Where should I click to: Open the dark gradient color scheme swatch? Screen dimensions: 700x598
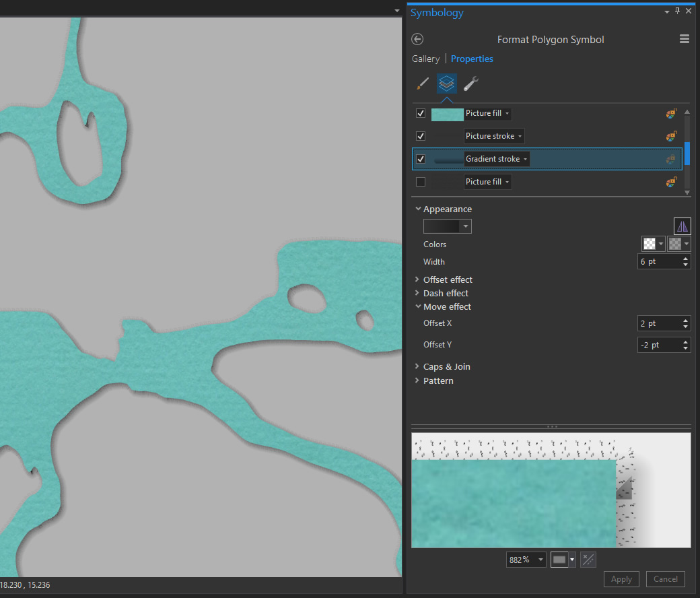coord(447,226)
